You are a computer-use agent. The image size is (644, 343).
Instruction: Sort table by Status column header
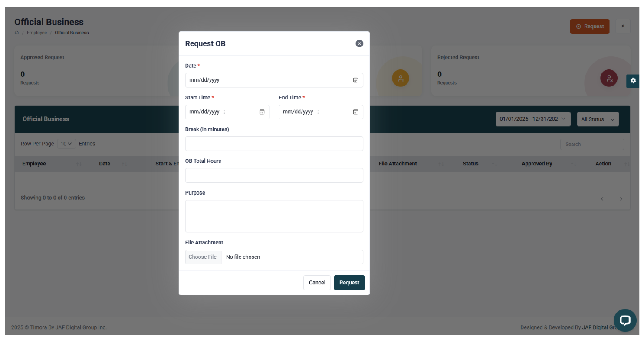[470, 164]
